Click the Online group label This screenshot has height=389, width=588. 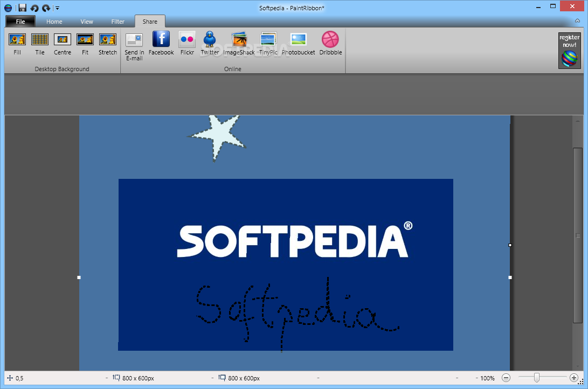click(x=232, y=69)
